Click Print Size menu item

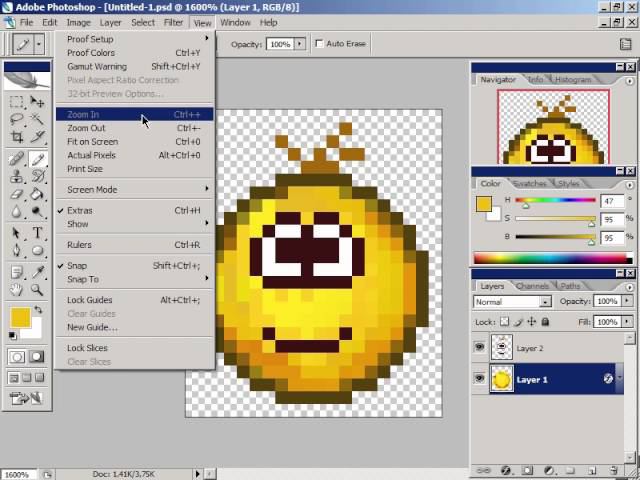[135, 169]
